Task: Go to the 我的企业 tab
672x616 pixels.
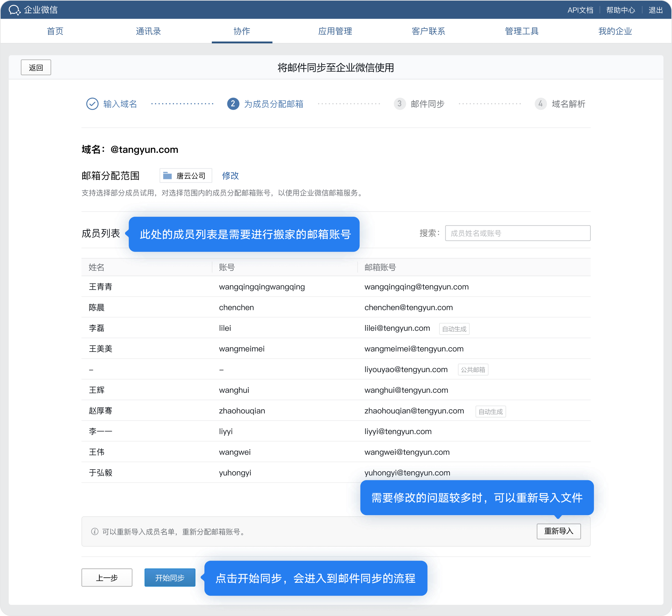Action: 615,31
